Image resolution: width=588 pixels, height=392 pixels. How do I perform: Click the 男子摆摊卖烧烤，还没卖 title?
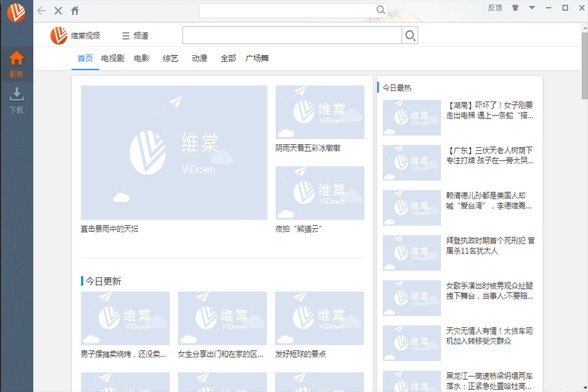tap(123, 354)
